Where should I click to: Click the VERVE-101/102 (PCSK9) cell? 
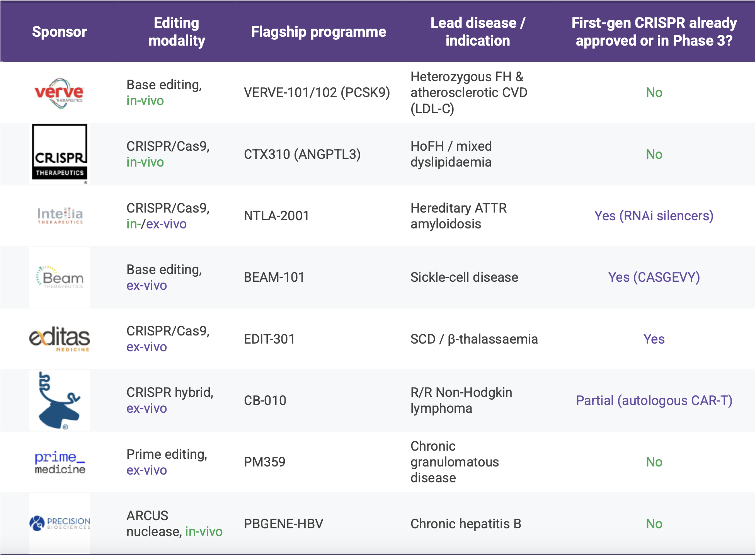coord(317,93)
